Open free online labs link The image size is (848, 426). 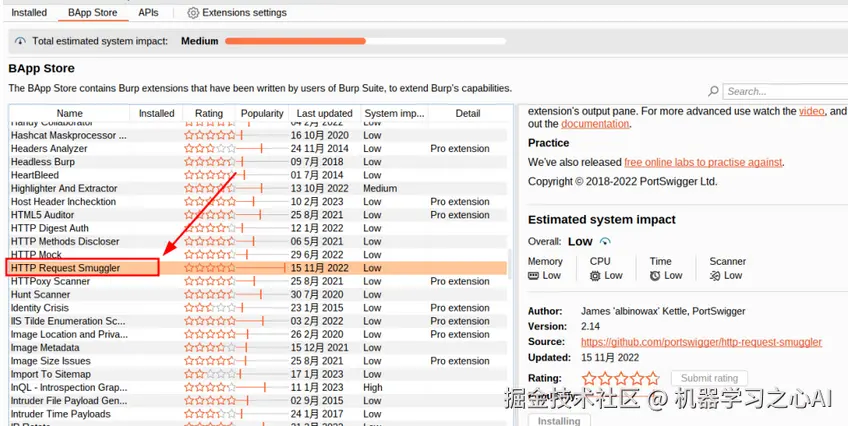click(703, 162)
